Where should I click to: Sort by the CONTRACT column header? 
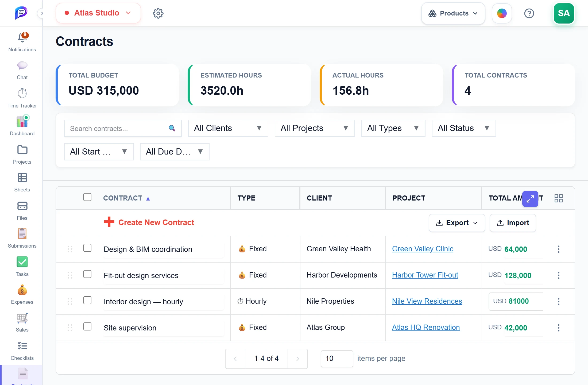coord(126,198)
